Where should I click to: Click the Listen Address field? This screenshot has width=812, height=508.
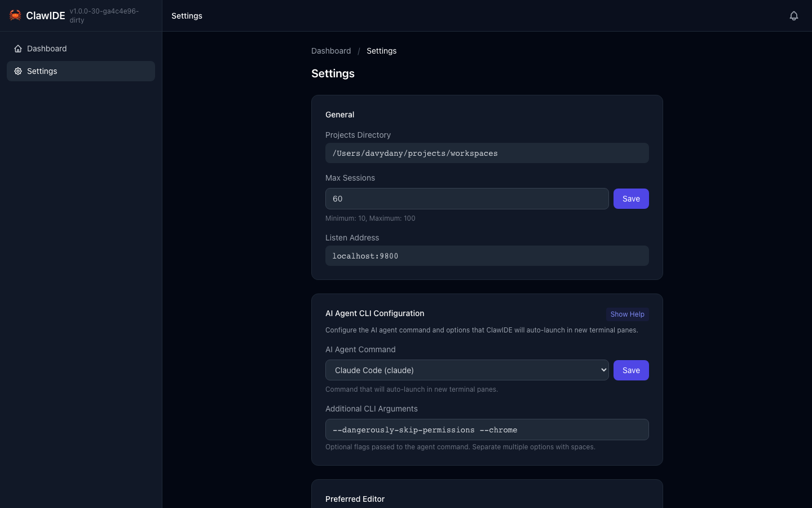[487, 256]
